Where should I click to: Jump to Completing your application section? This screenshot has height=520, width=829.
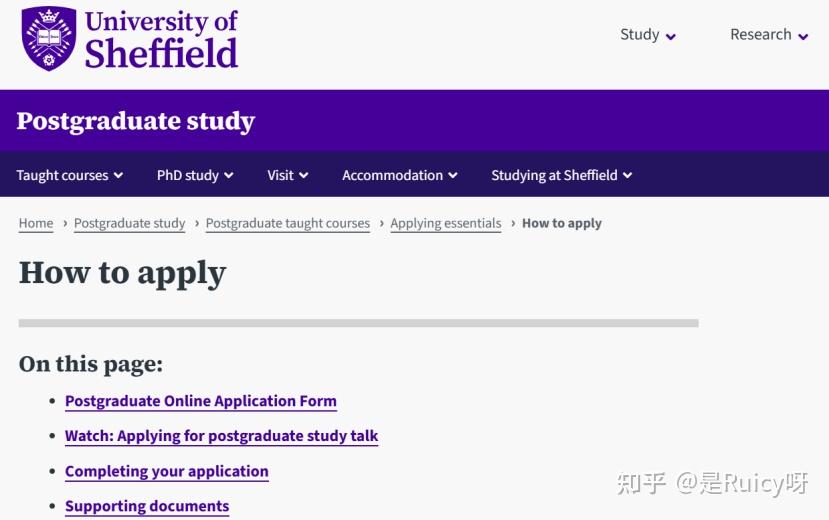(167, 471)
